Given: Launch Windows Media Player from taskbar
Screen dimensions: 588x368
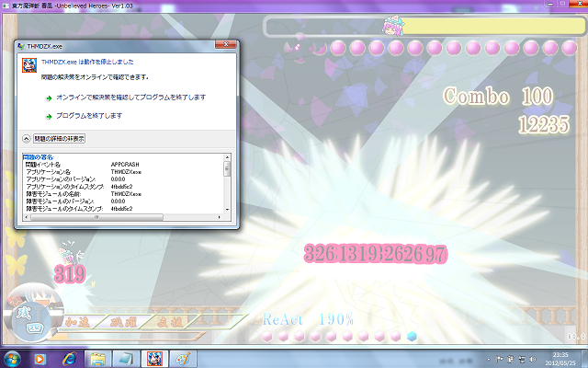Looking at the screenshot, I should tap(40, 358).
